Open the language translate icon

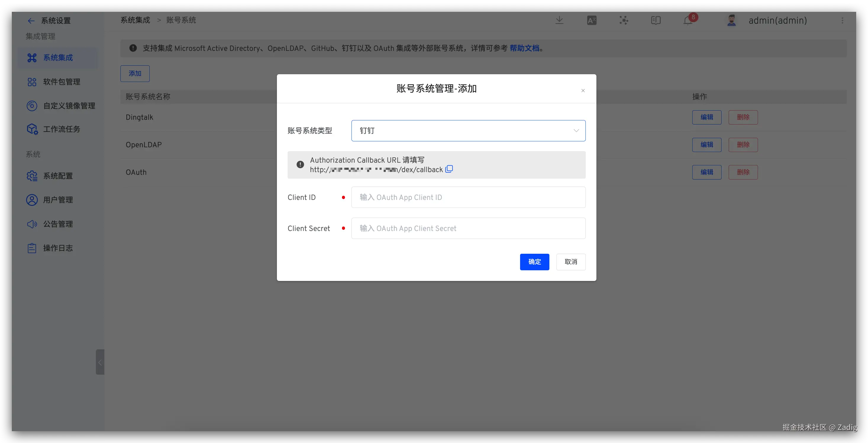click(592, 20)
